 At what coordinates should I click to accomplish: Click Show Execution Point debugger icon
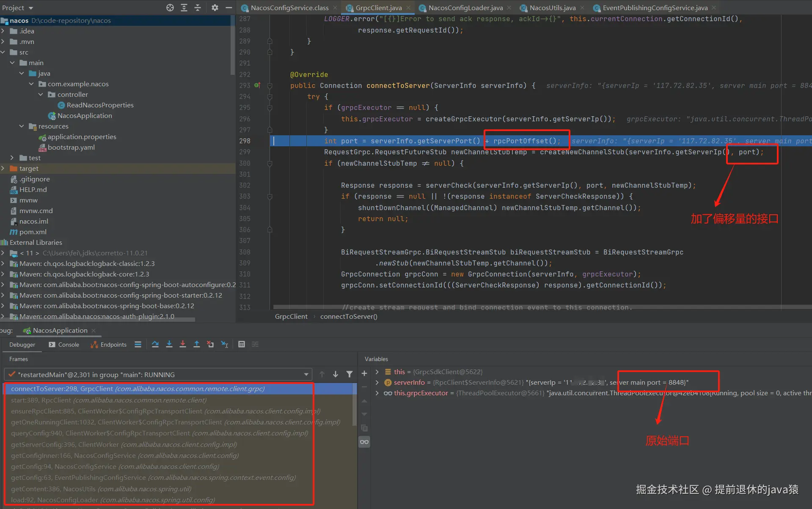point(138,345)
